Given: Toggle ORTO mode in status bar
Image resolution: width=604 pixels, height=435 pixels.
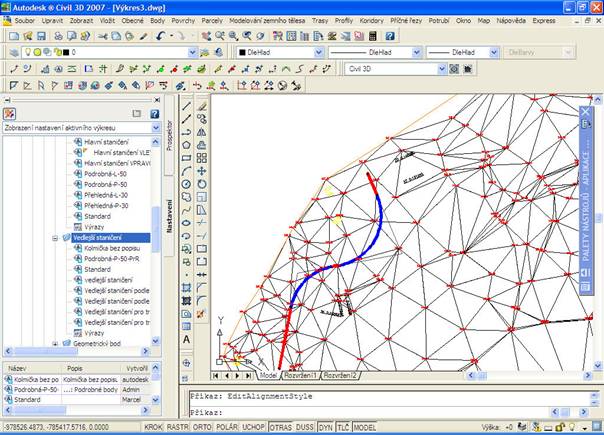Looking at the screenshot, I should click(202, 427).
